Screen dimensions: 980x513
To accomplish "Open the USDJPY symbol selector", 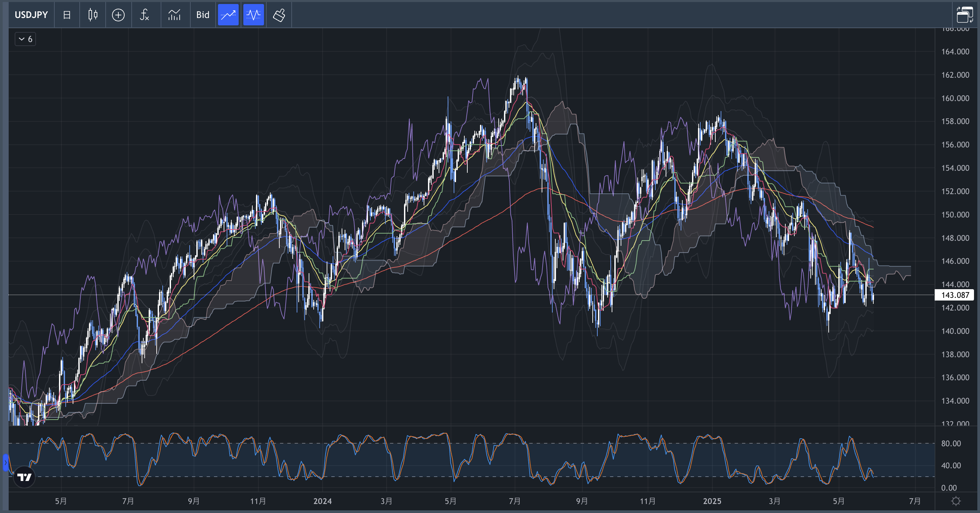I will pos(31,15).
